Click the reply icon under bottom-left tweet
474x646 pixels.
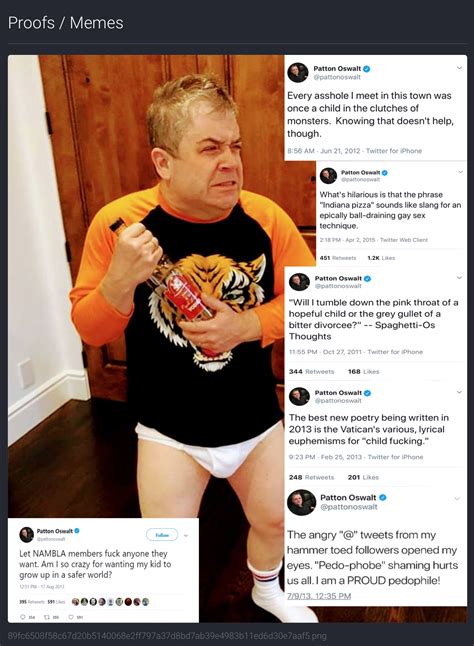[x=23, y=617]
